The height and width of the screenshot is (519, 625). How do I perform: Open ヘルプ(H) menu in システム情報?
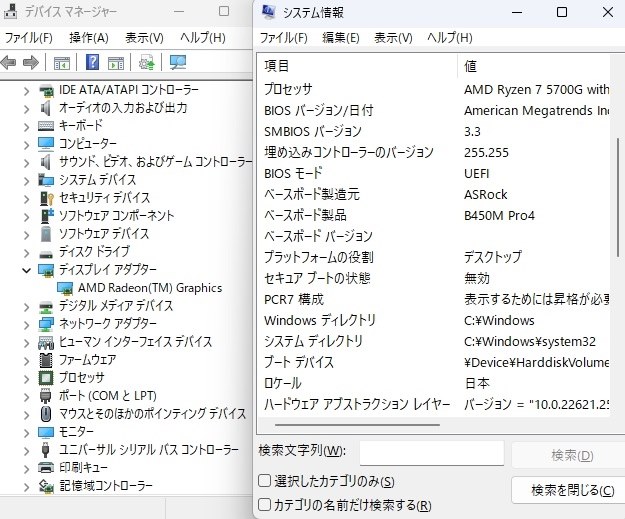click(450, 38)
